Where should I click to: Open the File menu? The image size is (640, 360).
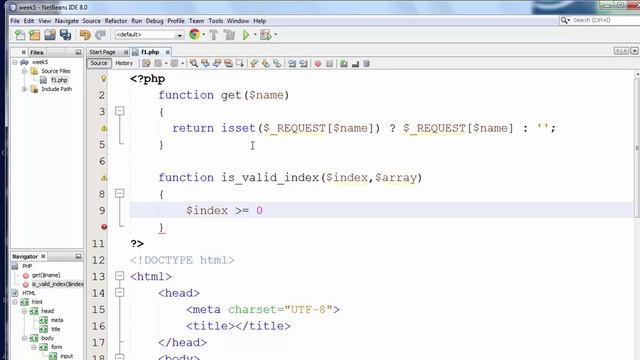[x=15, y=21]
